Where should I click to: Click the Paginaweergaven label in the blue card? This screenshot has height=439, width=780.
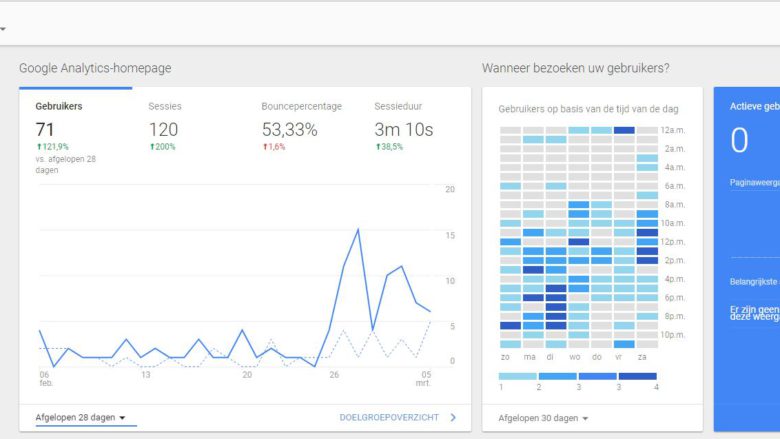(x=754, y=182)
